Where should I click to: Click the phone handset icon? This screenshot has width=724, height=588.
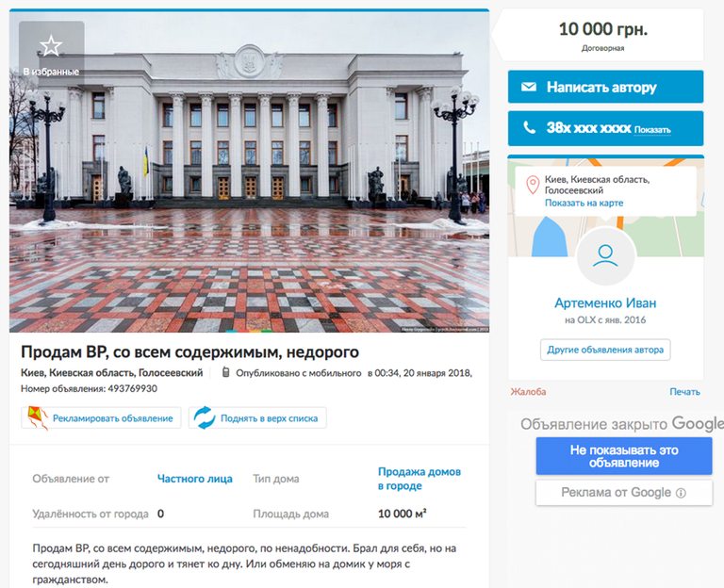coord(529,127)
